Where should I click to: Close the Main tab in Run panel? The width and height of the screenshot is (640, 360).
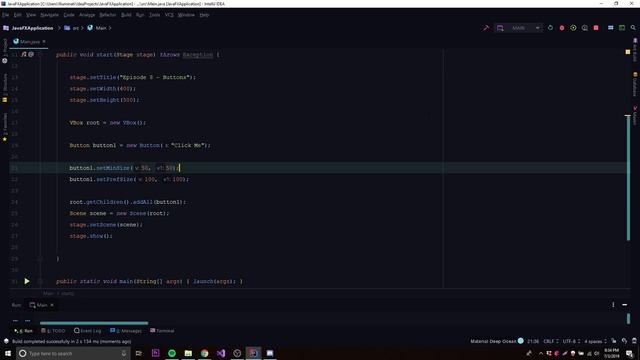tap(52, 305)
